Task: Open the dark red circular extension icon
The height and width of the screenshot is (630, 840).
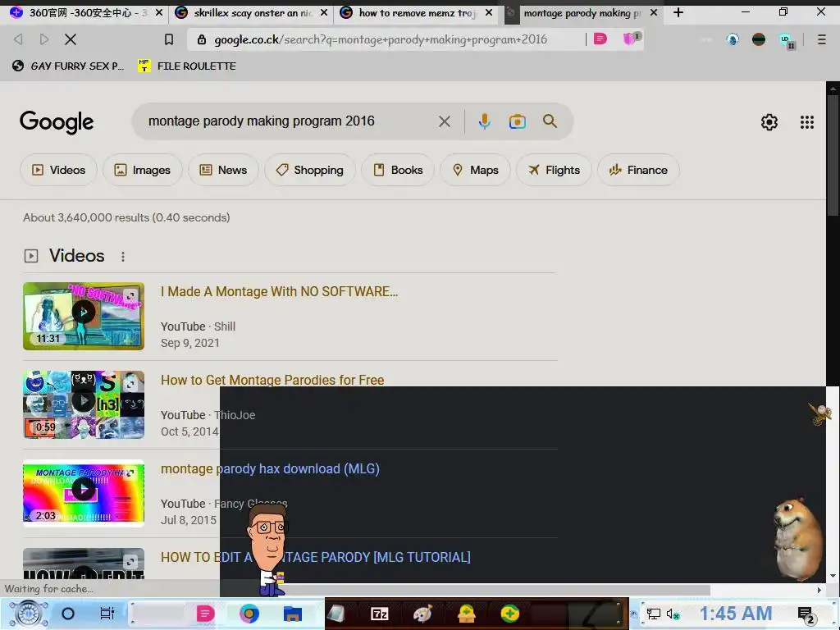Action: click(759, 39)
